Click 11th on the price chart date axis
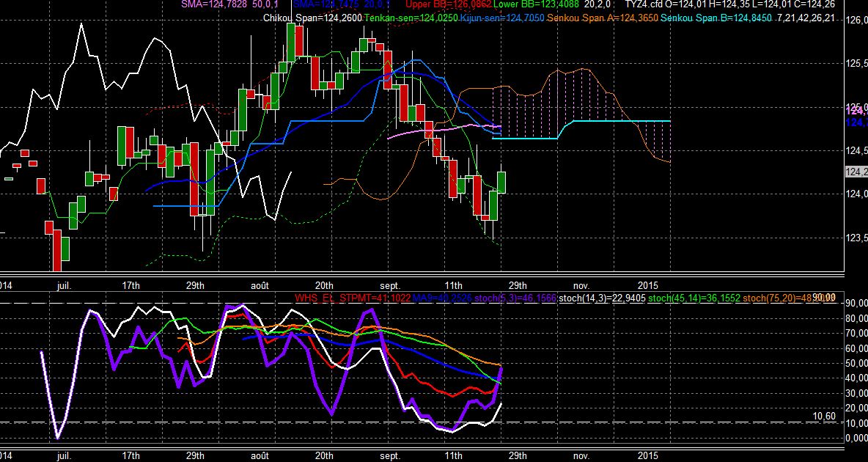Viewport: 868px width, 462px height. (x=454, y=286)
